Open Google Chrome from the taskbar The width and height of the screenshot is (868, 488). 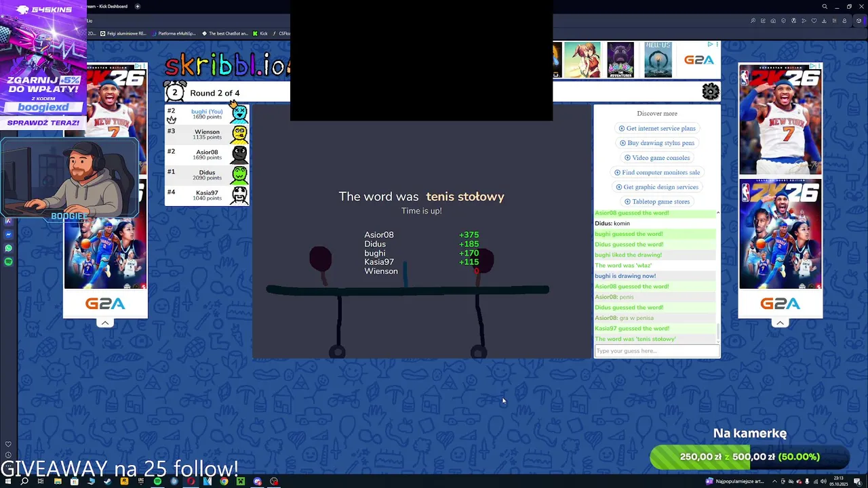tap(224, 481)
